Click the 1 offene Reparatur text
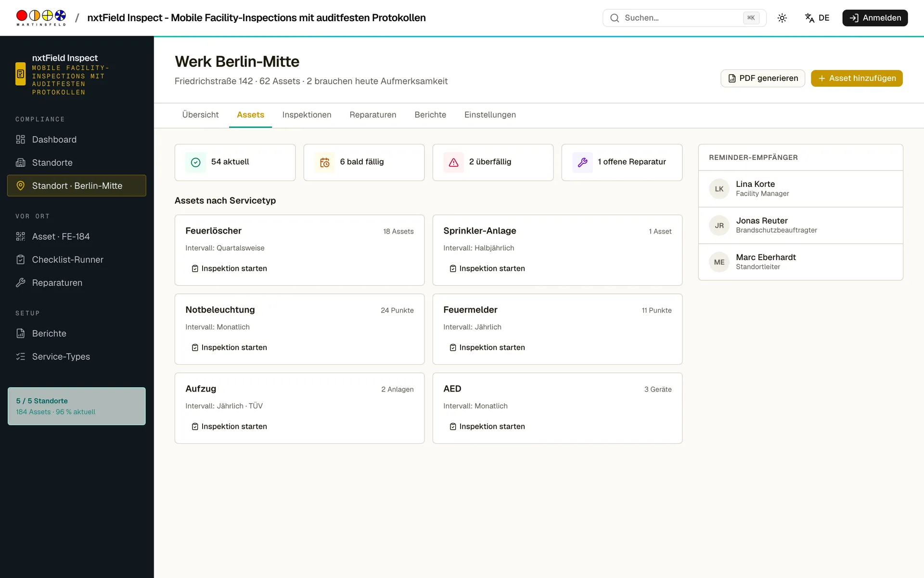This screenshot has width=924, height=578. tap(632, 162)
